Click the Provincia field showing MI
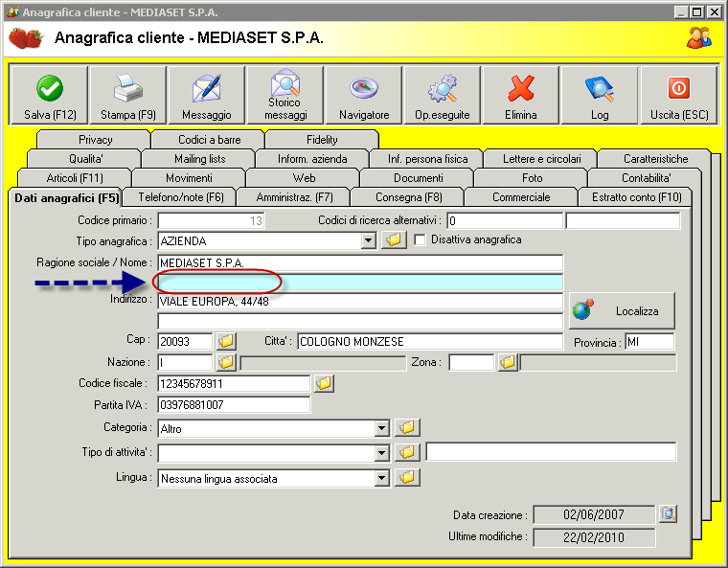The width and height of the screenshot is (728, 568). pos(649,342)
